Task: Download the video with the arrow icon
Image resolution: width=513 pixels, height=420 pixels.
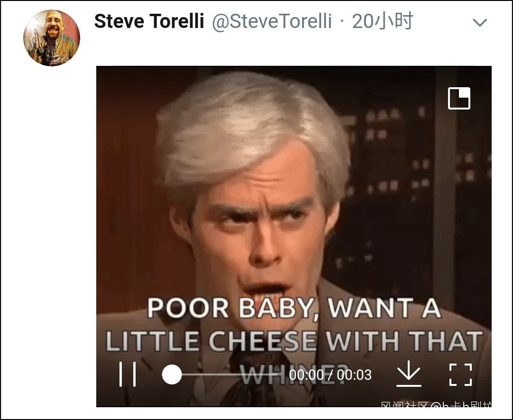Action: [x=409, y=374]
